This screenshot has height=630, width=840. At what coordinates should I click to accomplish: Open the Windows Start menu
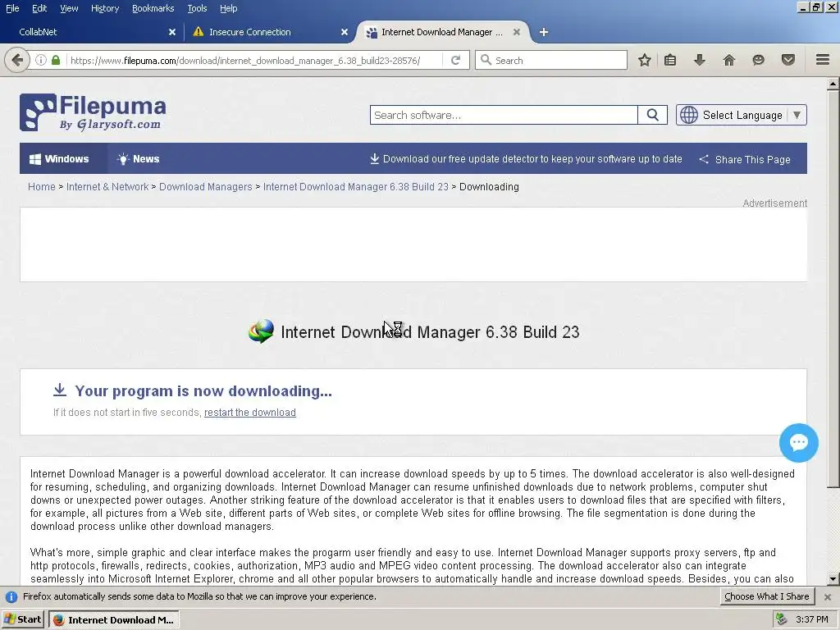pos(22,619)
